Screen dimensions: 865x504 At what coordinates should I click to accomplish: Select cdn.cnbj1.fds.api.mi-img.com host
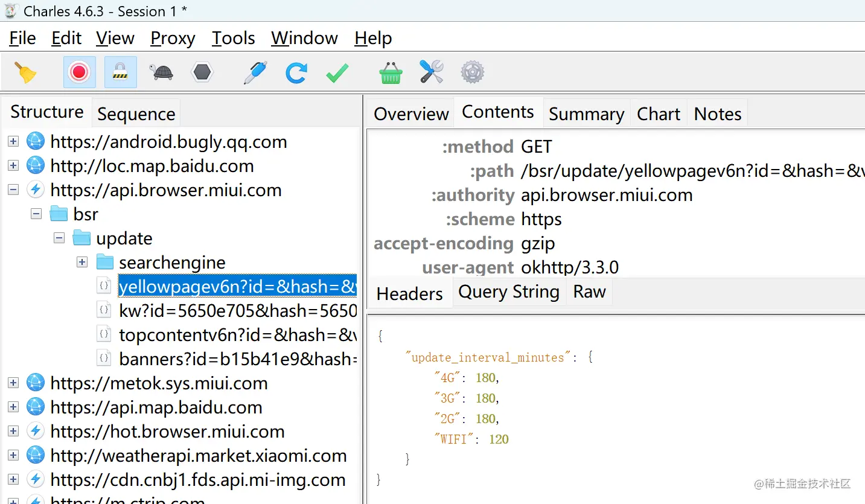(198, 480)
